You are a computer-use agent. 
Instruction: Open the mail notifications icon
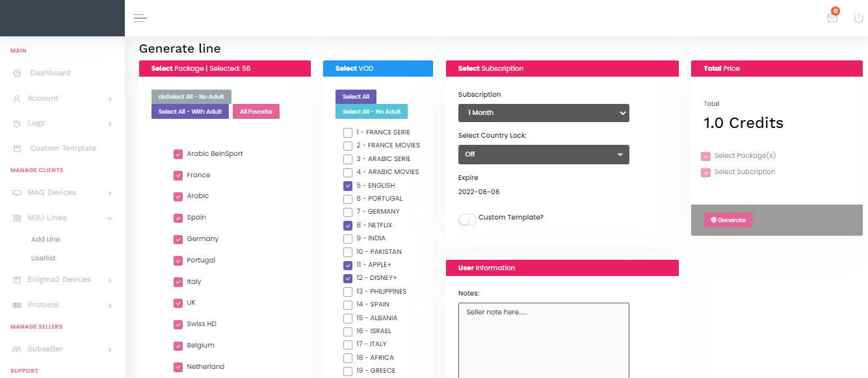point(832,18)
